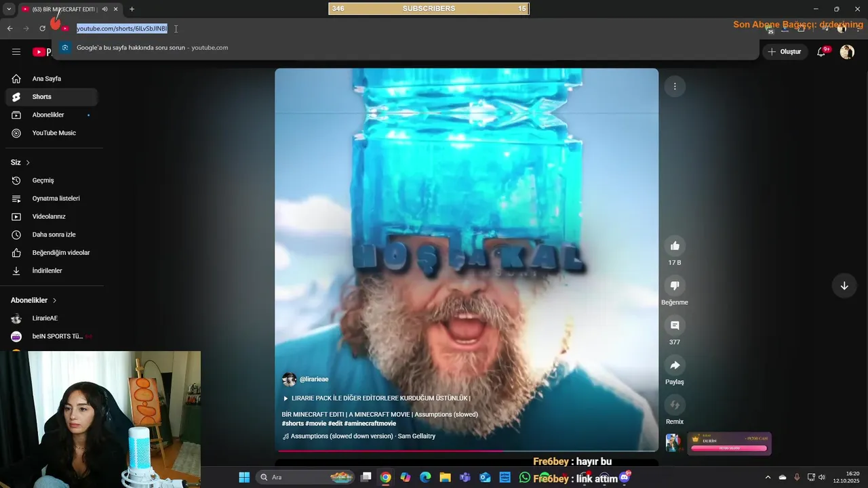Open YouTube Music from sidebar
The height and width of the screenshot is (488, 868).
pos(52,133)
